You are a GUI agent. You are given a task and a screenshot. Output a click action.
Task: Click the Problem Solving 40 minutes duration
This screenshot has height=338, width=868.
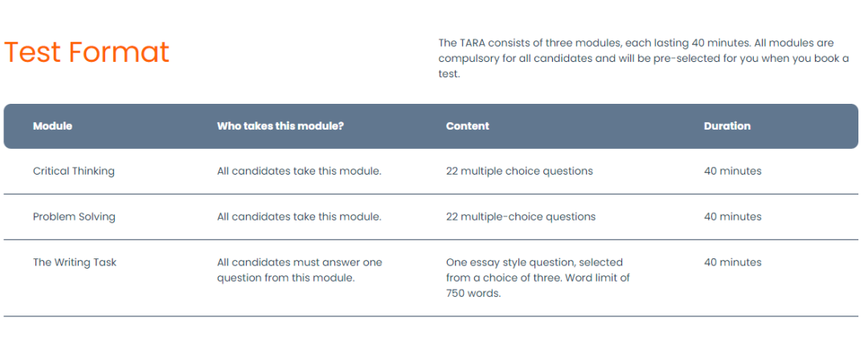coord(732,216)
